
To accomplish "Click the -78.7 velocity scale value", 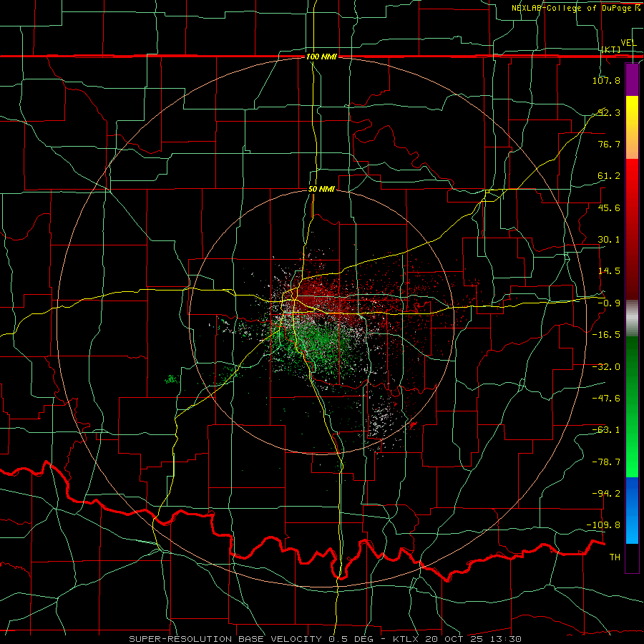I will pos(606,462).
